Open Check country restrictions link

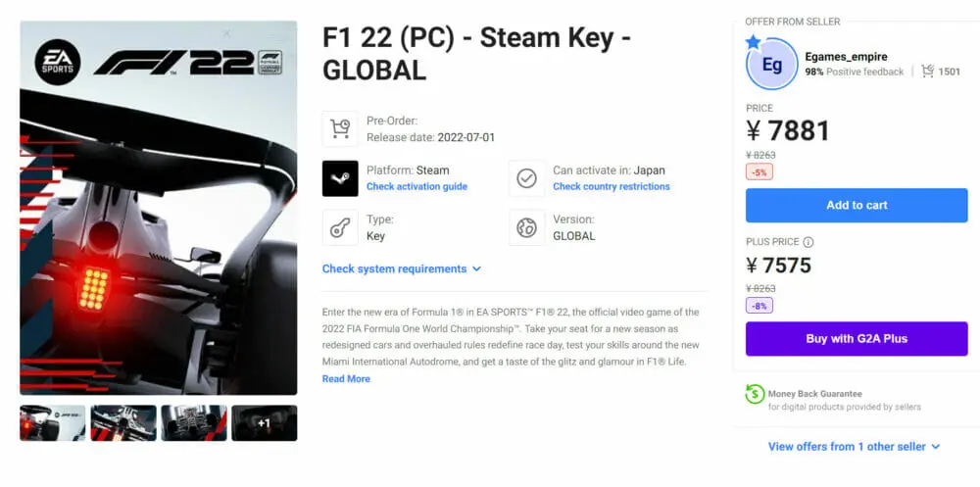(612, 186)
